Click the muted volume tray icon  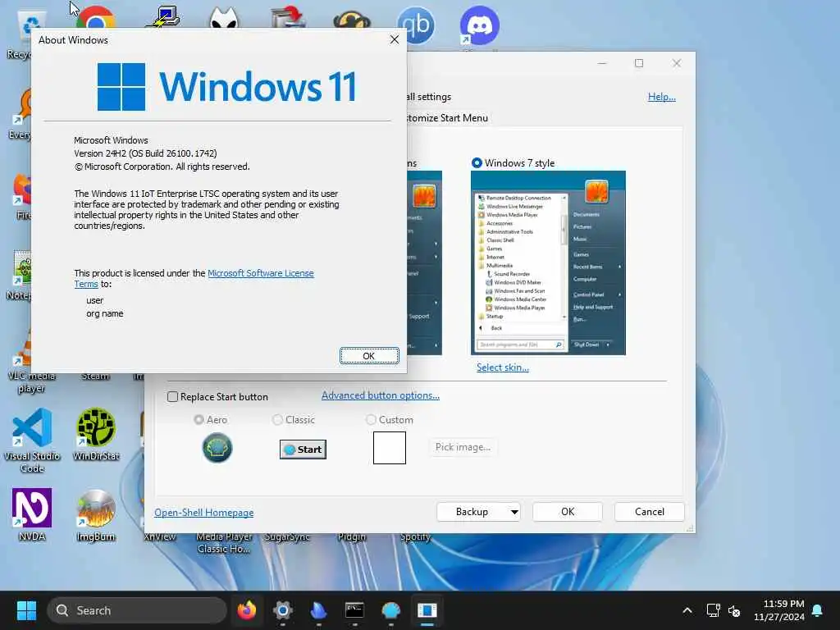[734, 610]
